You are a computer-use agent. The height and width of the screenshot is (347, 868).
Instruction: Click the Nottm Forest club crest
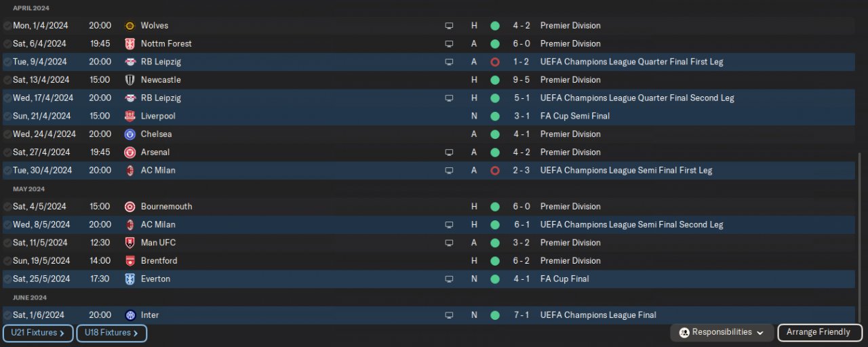coord(130,44)
